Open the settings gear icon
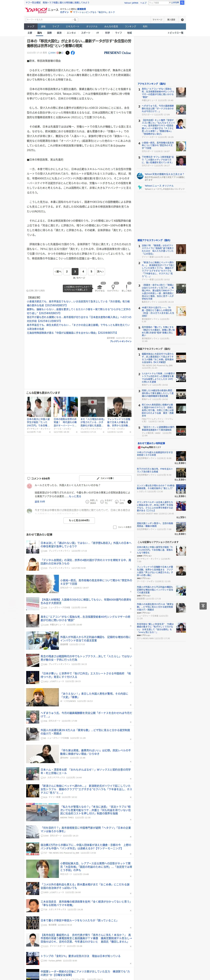Image resolution: width=210 pixels, height=980 pixels. (x=182, y=20)
